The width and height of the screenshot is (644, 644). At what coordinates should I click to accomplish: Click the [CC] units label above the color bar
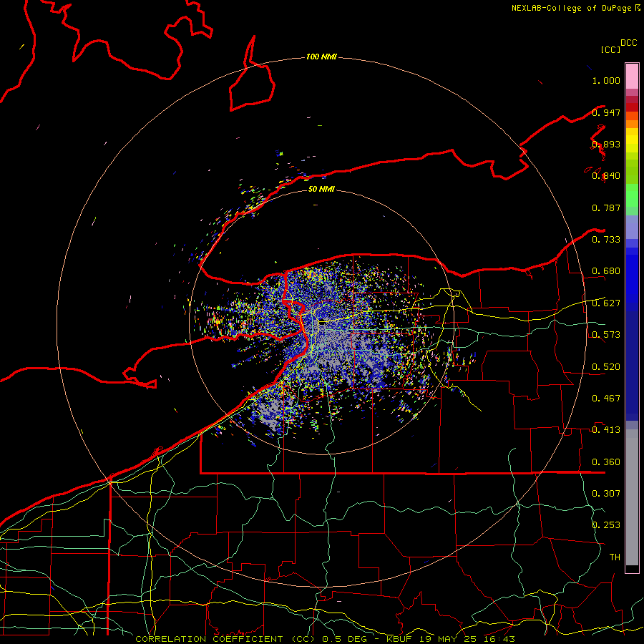[611, 49]
